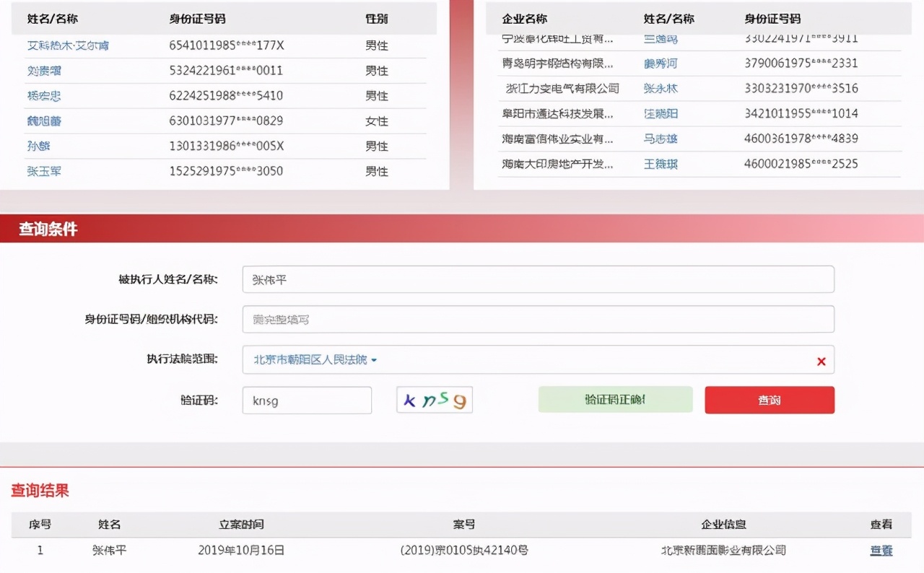Clear court selection with the red X icon

click(821, 361)
